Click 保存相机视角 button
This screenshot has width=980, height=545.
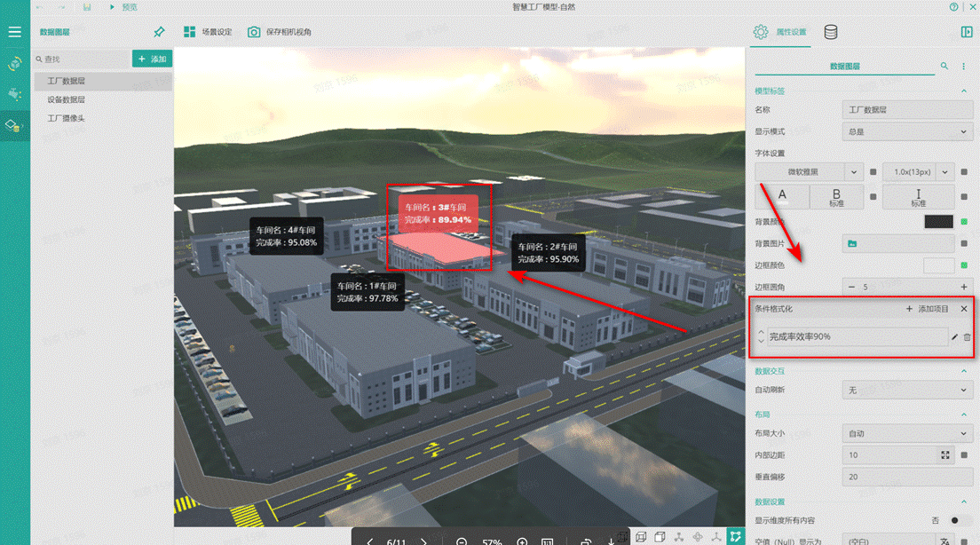point(280,32)
